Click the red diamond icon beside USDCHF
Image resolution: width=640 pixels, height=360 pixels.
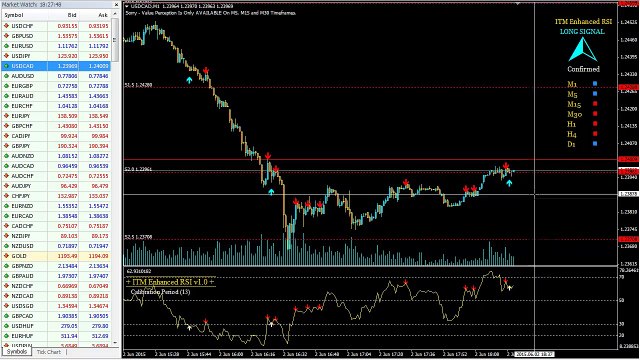[6, 26]
